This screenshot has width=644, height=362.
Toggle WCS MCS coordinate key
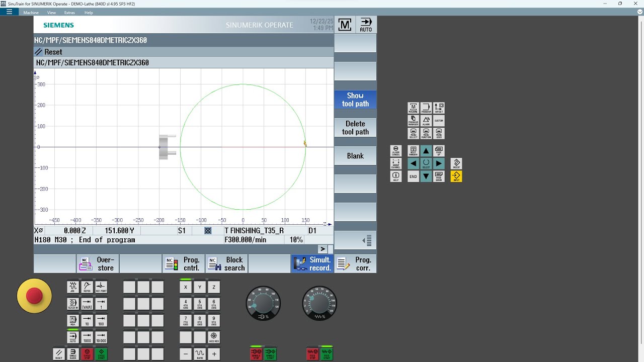click(214, 337)
